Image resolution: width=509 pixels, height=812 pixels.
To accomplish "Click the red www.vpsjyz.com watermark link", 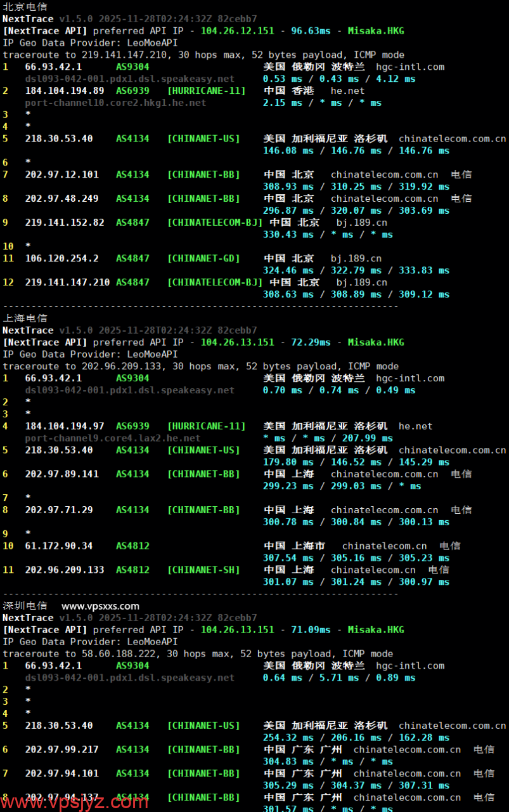I will coord(75,801).
